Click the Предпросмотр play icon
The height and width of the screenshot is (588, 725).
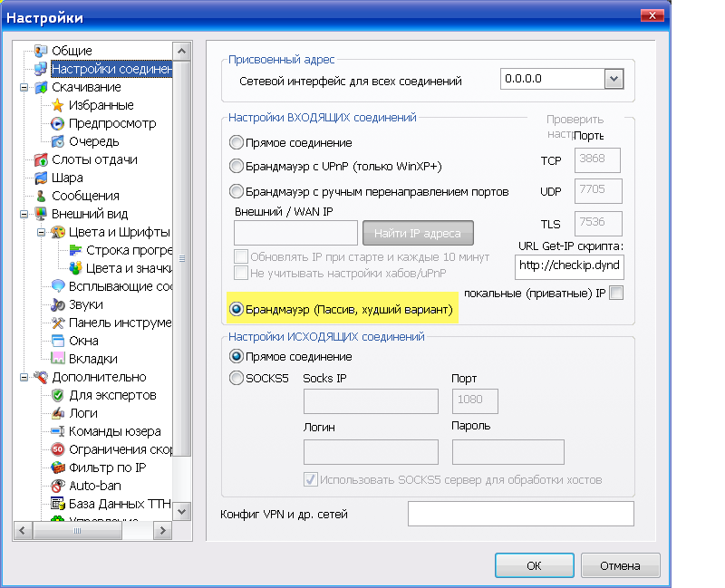[x=58, y=123]
